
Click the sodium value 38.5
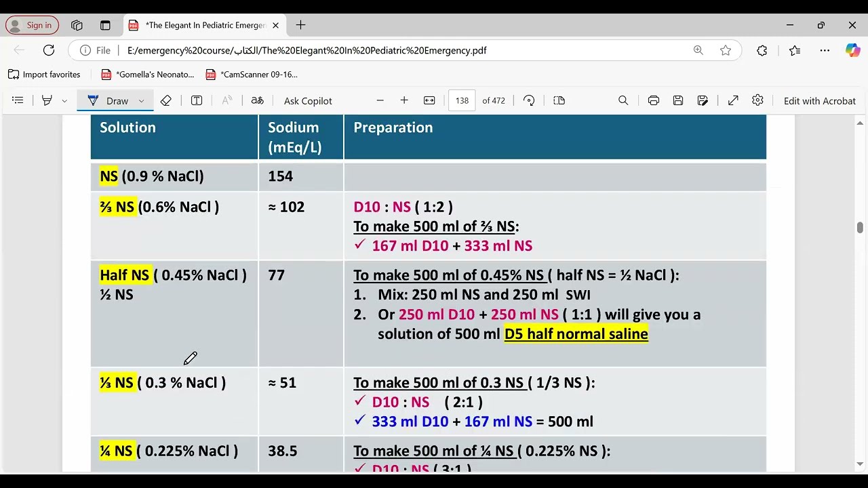[282, 451]
